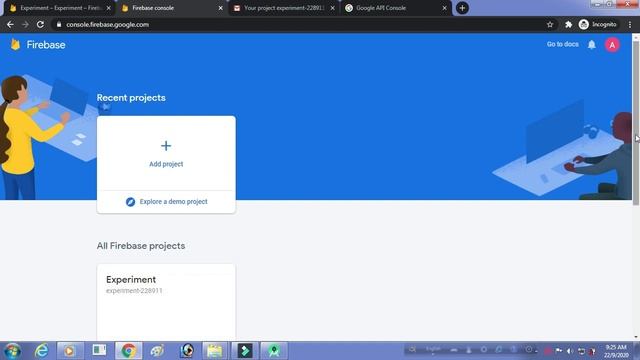Click the browser forward arrow
Viewport: 640px width, 360px height.
pos(25,24)
